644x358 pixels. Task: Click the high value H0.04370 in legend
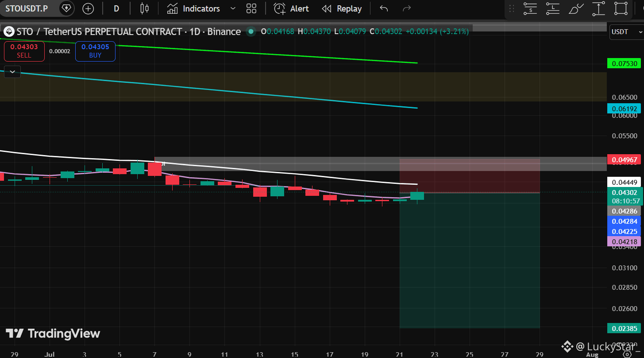click(x=314, y=31)
